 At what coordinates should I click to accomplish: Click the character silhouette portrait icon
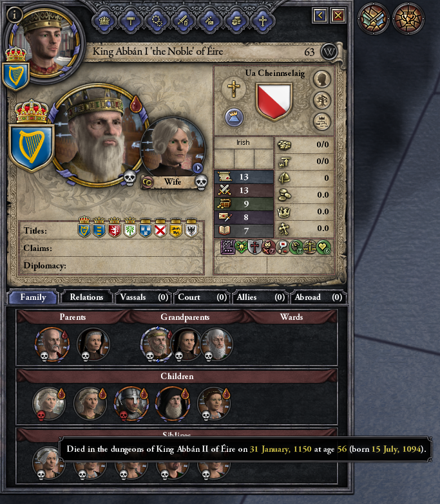[x=322, y=79]
